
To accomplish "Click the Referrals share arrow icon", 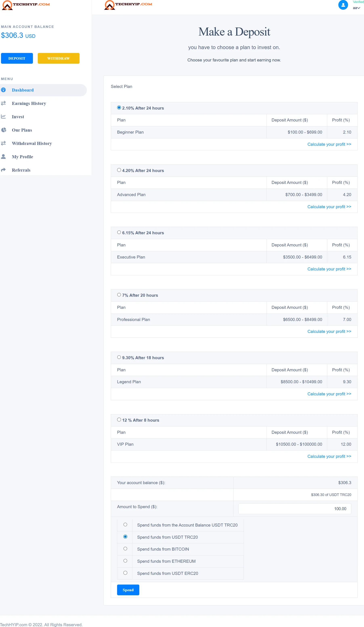I will pos(3,170).
